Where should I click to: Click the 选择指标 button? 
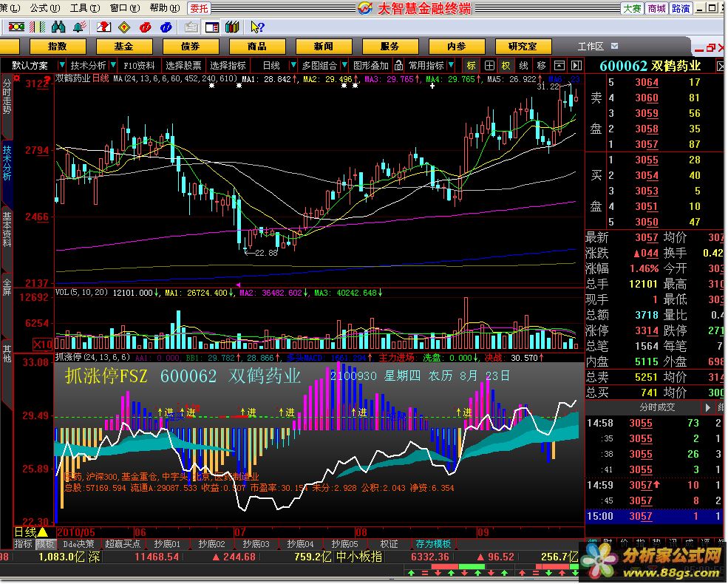pyautogui.click(x=228, y=66)
